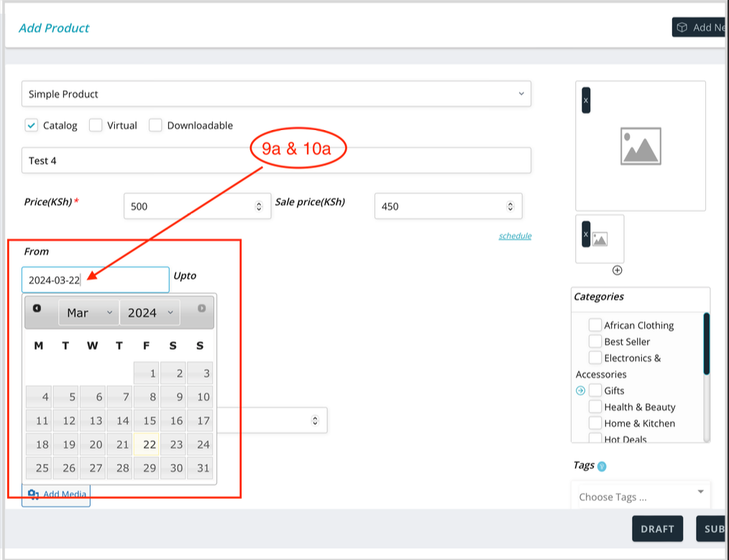Remove the small gallery thumbnail image
This screenshot has height=560, width=729.
(x=586, y=234)
